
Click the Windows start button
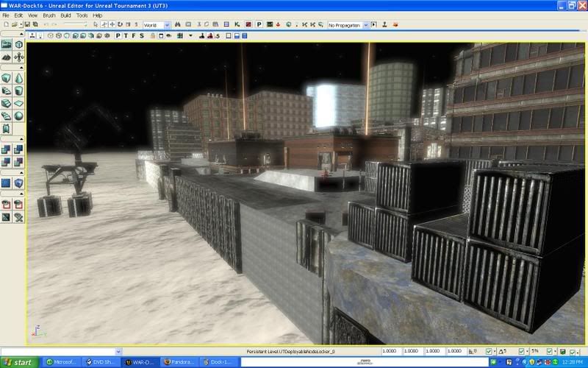coord(19,362)
